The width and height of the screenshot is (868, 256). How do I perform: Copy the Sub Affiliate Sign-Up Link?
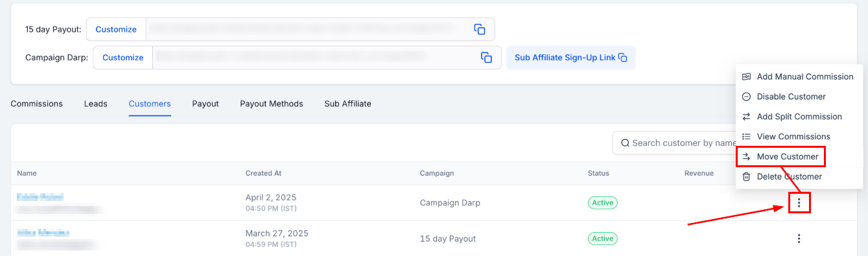(570, 58)
